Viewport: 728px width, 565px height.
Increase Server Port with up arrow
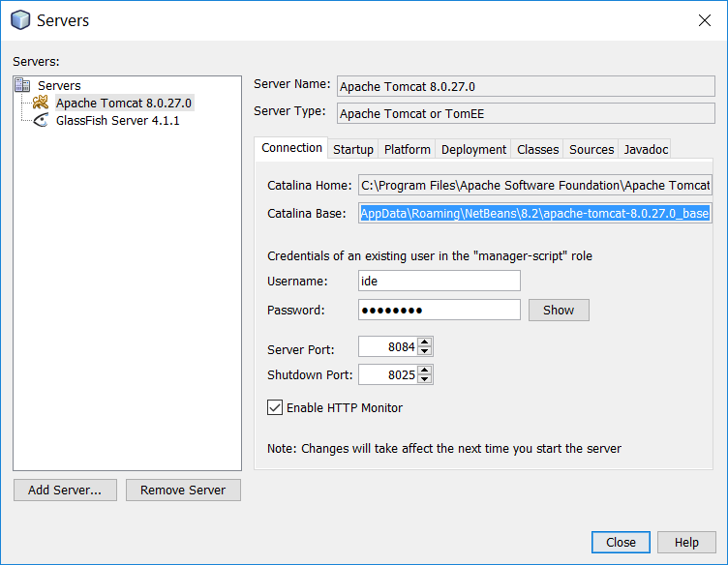424,342
